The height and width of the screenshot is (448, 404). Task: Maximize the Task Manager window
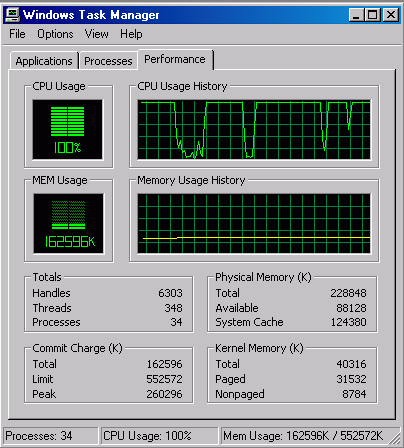372,15
